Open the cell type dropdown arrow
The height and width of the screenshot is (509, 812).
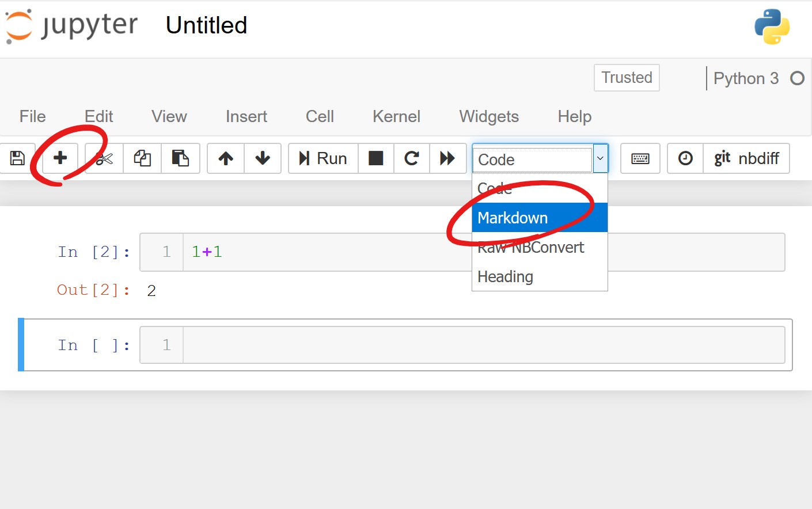[x=600, y=158]
